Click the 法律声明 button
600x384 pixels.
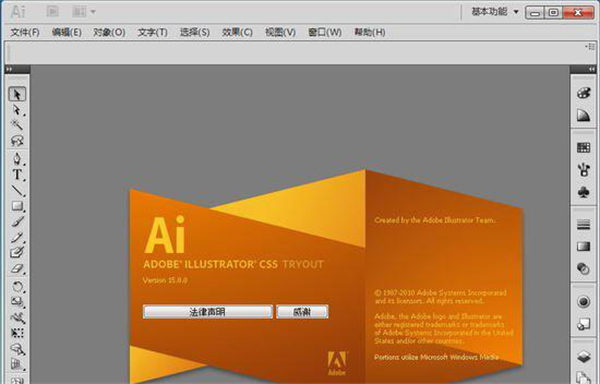tap(208, 312)
